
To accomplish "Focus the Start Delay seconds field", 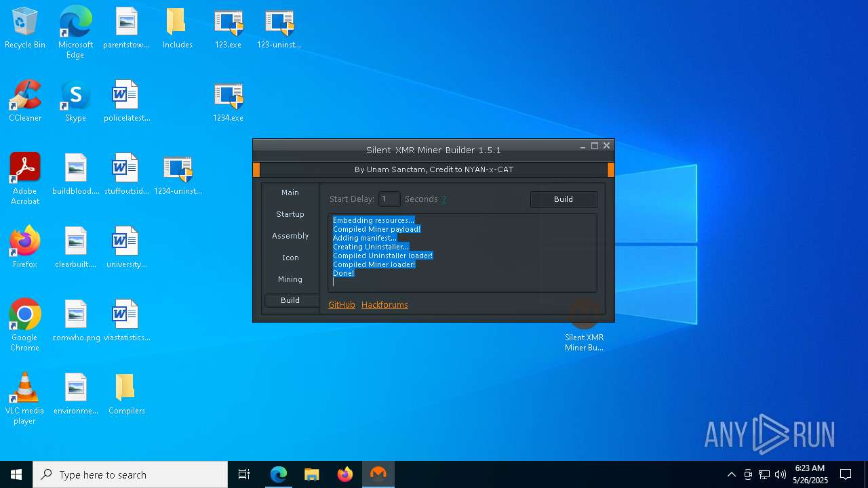I will point(389,199).
